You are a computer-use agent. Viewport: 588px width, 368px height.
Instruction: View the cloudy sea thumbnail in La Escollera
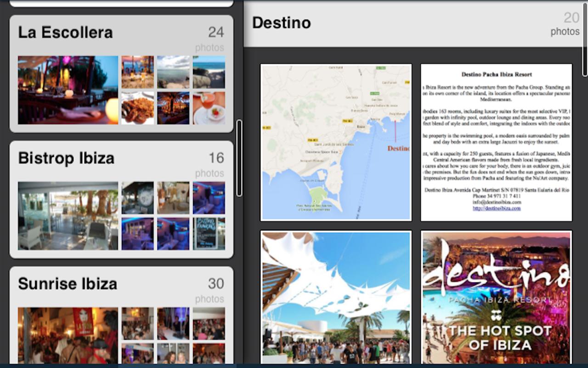pyautogui.click(x=173, y=72)
